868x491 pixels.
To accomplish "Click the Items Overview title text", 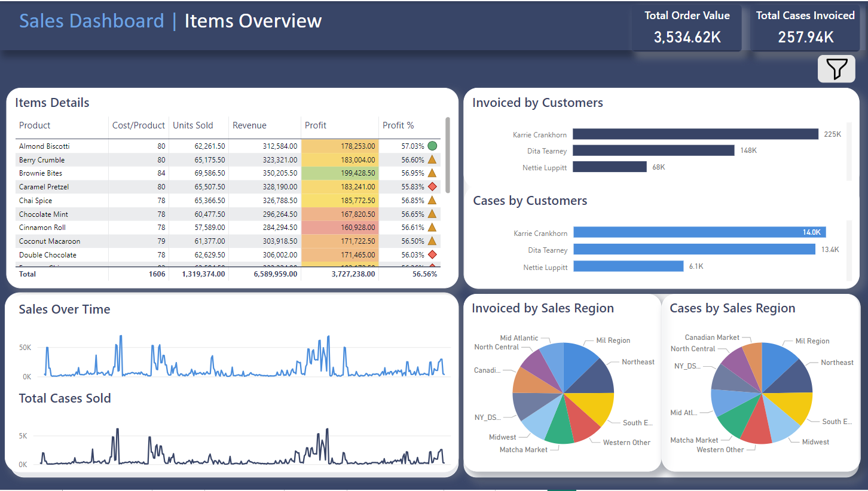I will point(253,21).
